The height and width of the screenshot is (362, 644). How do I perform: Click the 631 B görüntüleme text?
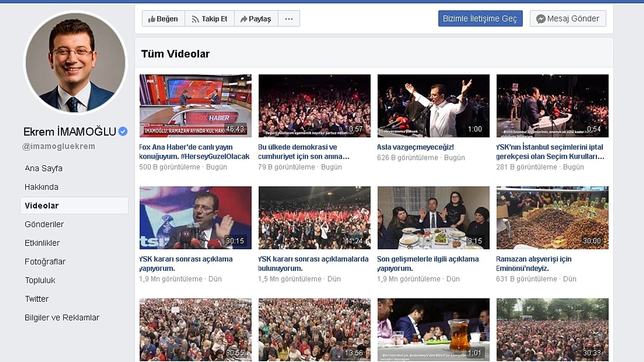point(527,279)
